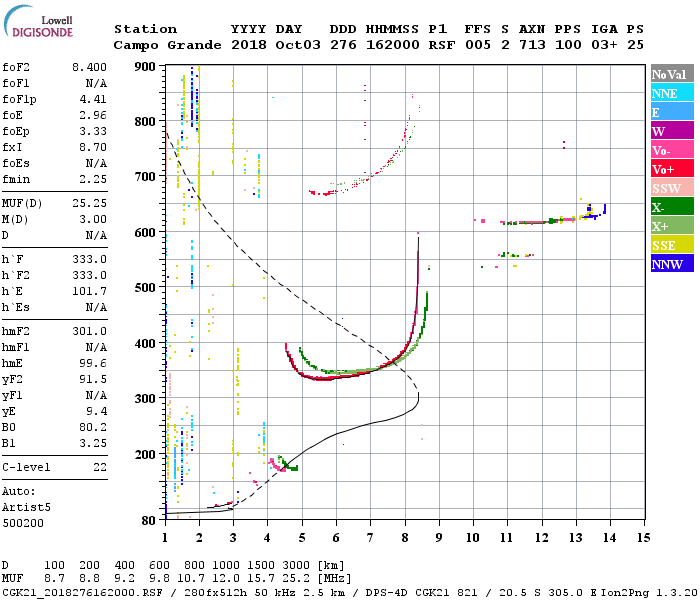700x600 pixels.
Task: Click the 1 MHz frequency axis label
Action: coord(165,538)
